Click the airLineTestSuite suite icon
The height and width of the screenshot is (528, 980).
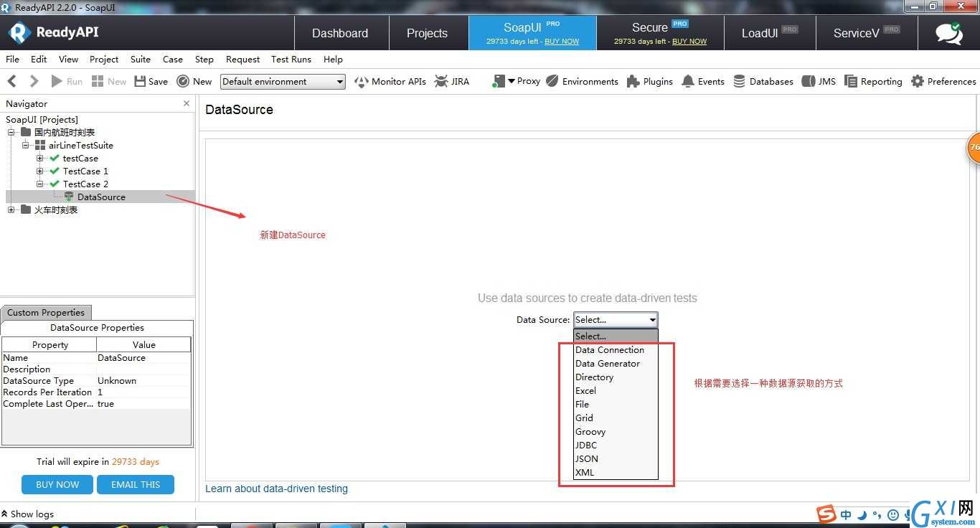point(40,145)
